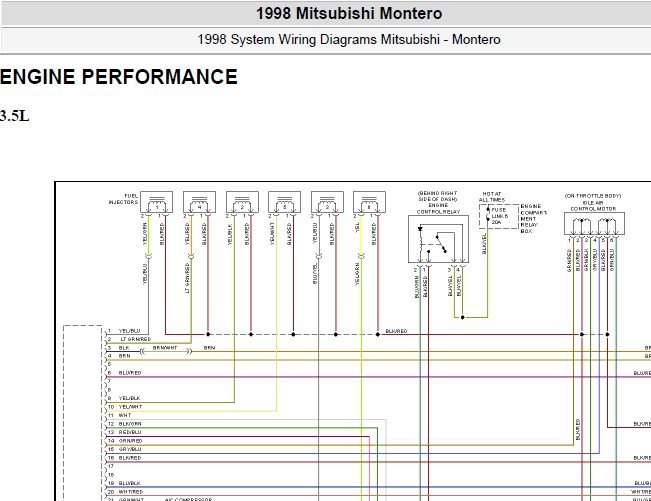Click connector pin row '10 YEL/WHT'

click(125, 407)
